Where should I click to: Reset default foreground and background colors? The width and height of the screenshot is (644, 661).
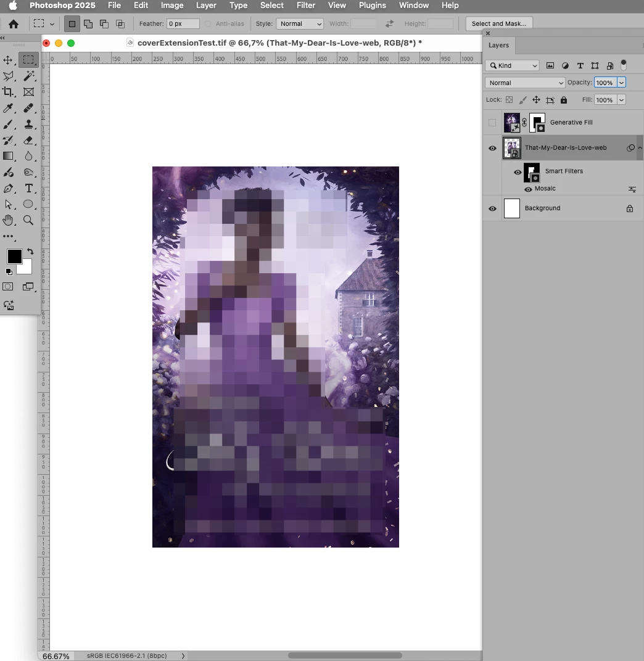click(x=9, y=271)
